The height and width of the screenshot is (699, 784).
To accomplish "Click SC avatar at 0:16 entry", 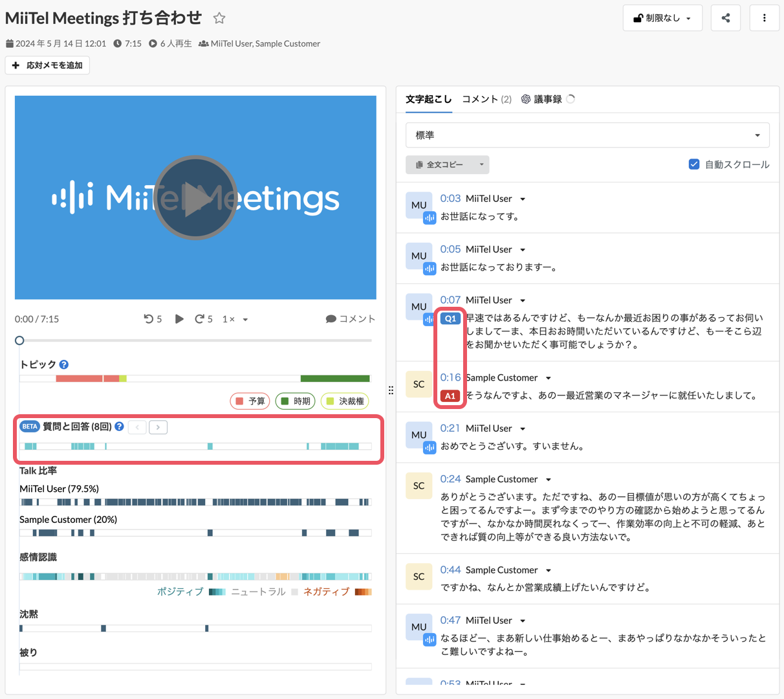I will coord(419,384).
